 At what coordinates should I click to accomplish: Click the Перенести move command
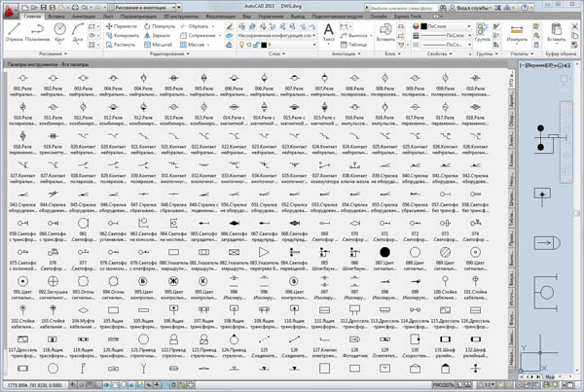click(x=124, y=25)
